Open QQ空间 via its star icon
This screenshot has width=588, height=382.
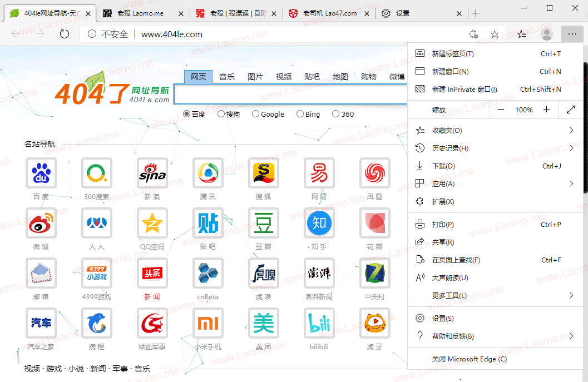[152, 223]
